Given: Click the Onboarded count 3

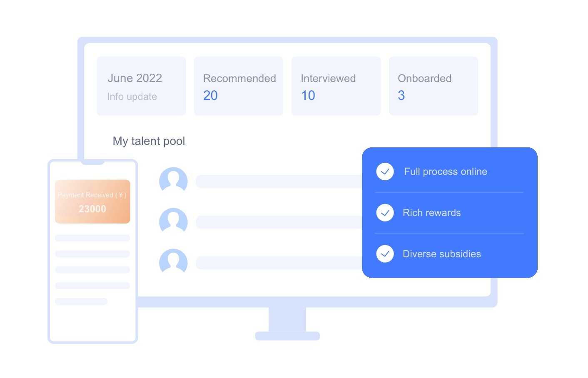Looking at the screenshot, I should [x=401, y=95].
